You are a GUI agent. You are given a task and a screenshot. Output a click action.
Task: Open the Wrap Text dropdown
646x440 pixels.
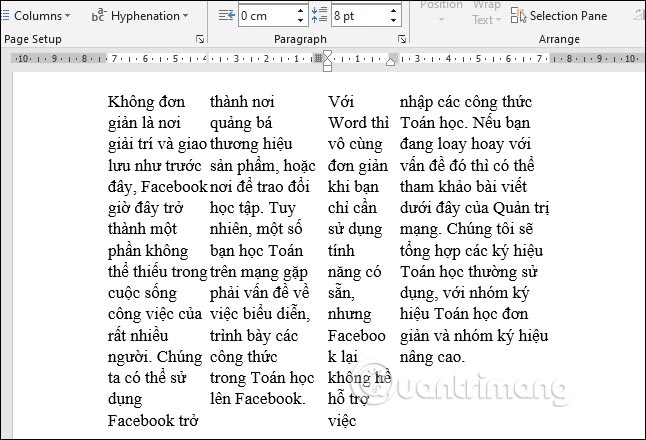[x=487, y=12]
